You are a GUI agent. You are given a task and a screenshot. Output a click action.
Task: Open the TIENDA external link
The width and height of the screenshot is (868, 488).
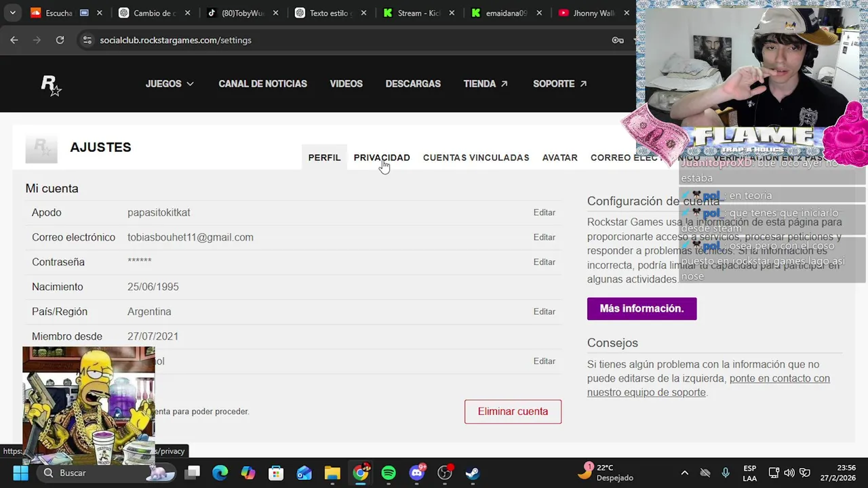pyautogui.click(x=486, y=83)
